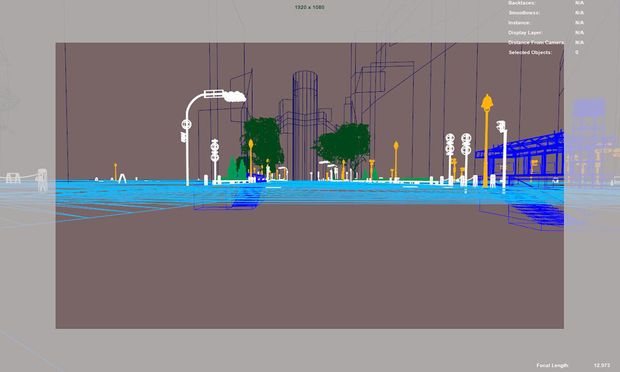The width and height of the screenshot is (620, 372).
Task: Click the Display Layer HUD label
Action: (525, 32)
